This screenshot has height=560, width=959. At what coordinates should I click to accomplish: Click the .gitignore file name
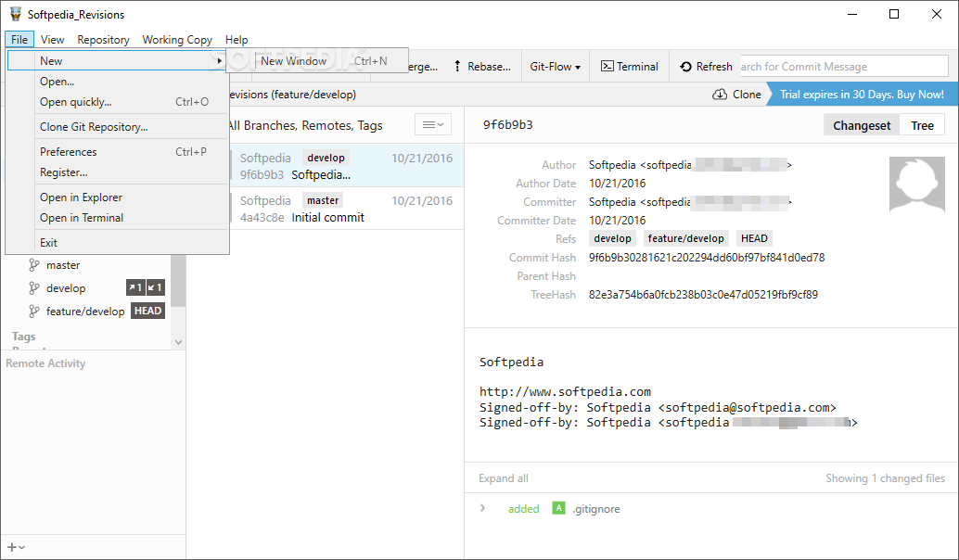pyautogui.click(x=596, y=509)
